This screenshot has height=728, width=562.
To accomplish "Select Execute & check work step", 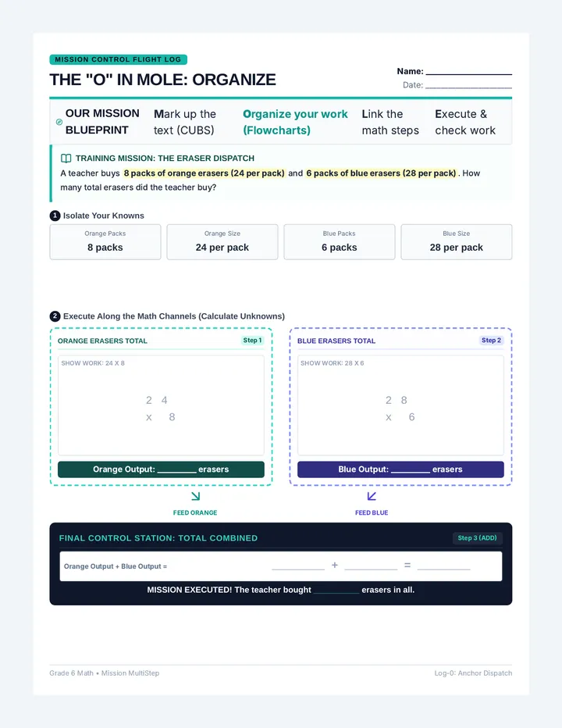I will [x=465, y=122].
